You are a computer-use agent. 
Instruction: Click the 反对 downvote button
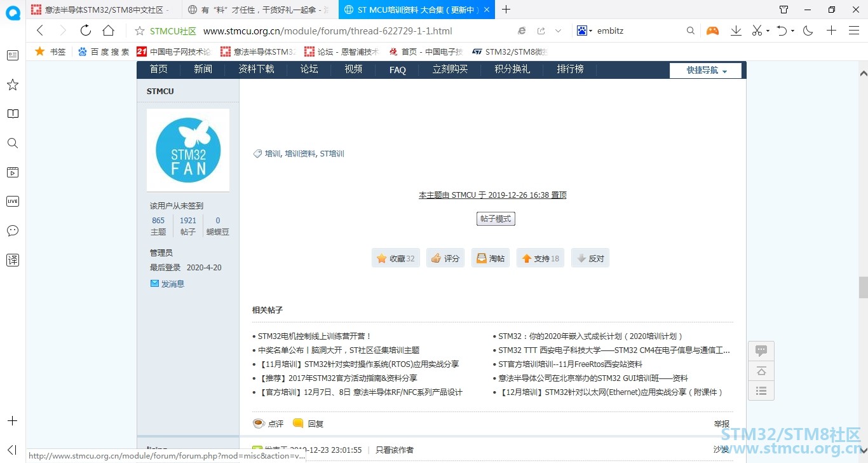pyautogui.click(x=590, y=258)
